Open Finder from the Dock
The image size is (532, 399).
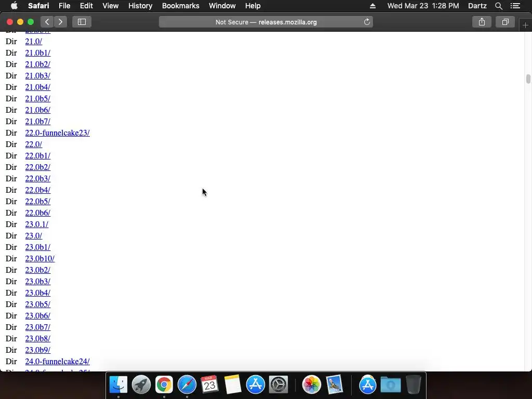(118, 384)
